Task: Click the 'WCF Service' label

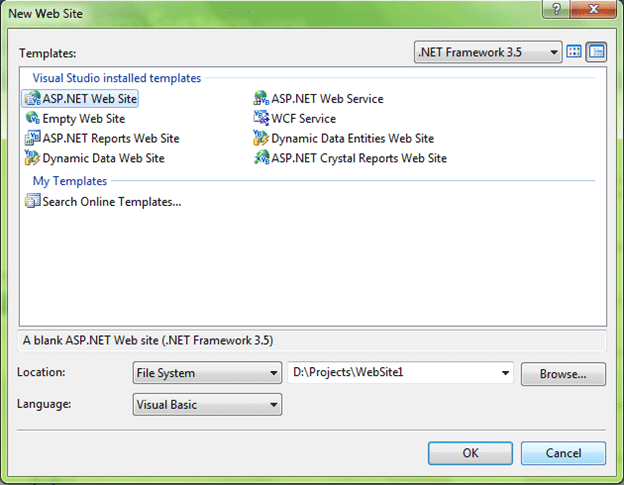Action: click(x=304, y=119)
